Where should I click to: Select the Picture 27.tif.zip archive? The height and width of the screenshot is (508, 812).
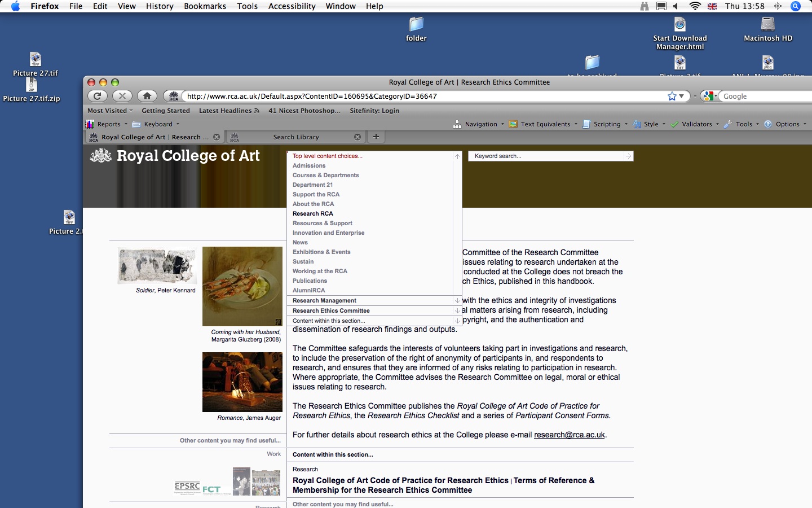click(x=32, y=90)
